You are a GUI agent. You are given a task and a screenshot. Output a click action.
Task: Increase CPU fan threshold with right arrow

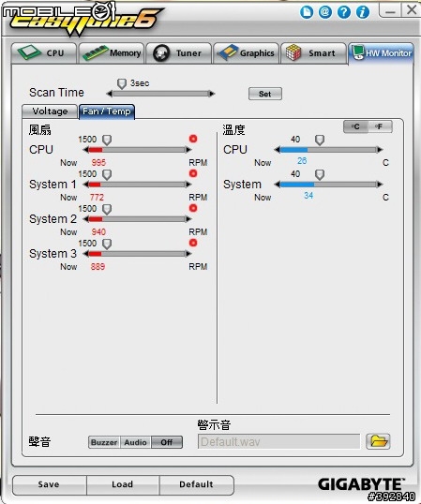(x=188, y=150)
